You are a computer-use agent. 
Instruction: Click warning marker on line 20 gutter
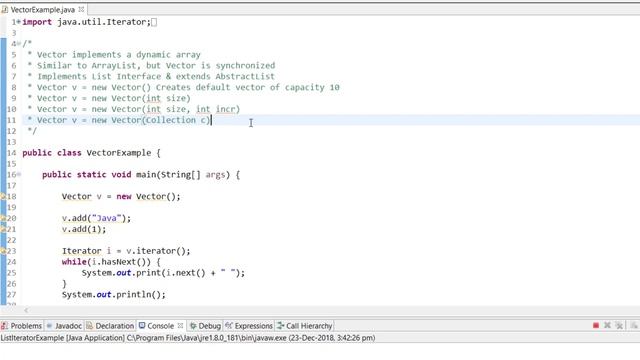tap(3, 218)
